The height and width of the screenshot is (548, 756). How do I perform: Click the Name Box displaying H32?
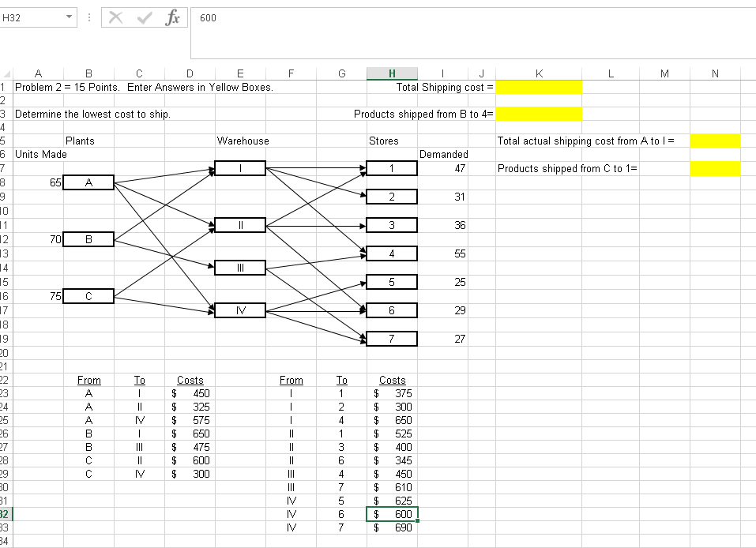click(32, 17)
